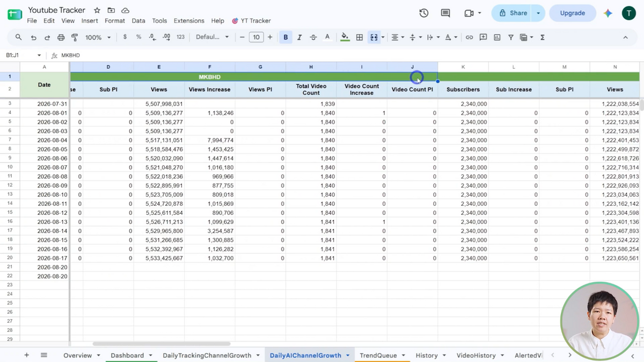
Task: Insert a link with chain icon
Action: pos(470,37)
